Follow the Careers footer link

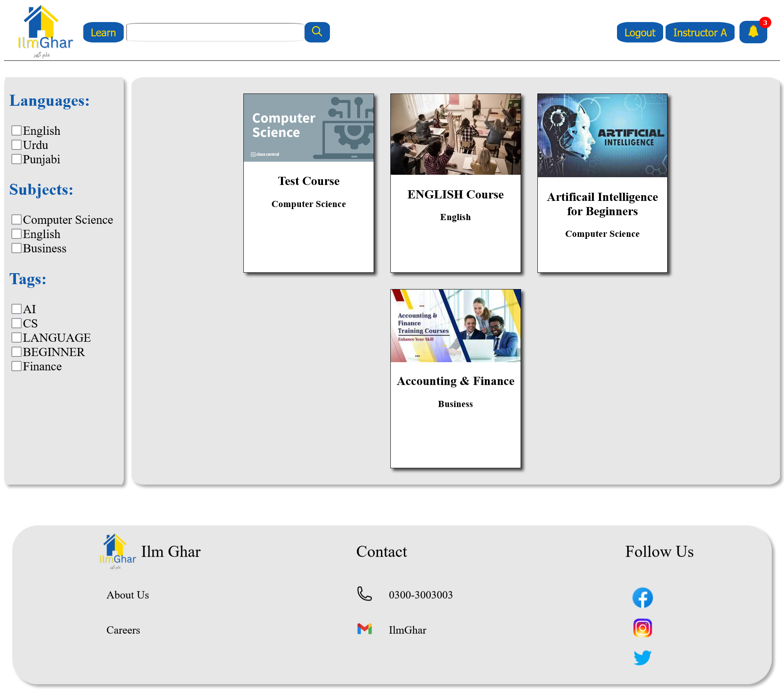click(123, 630)
